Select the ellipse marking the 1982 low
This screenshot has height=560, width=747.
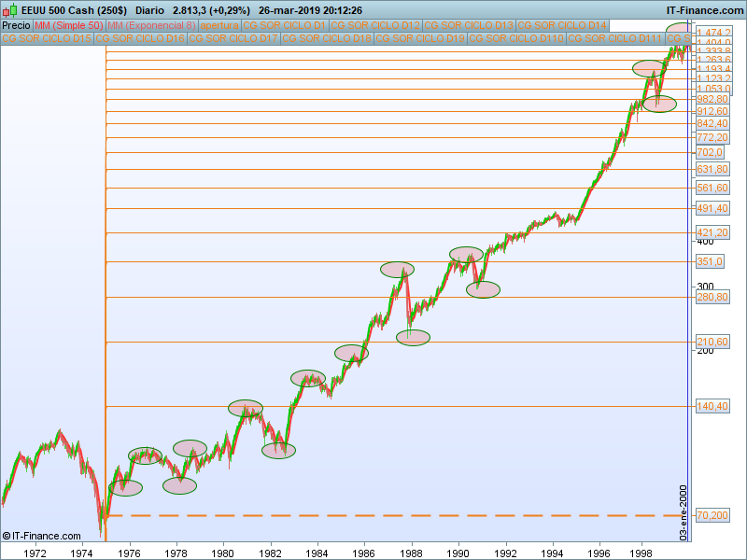(x=278, y=450)
